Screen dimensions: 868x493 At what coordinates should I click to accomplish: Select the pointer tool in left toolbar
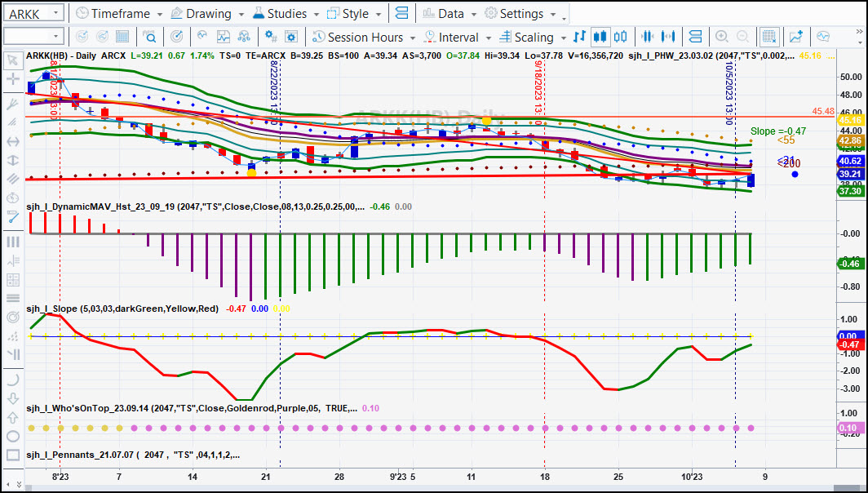(x=12, y=60)
